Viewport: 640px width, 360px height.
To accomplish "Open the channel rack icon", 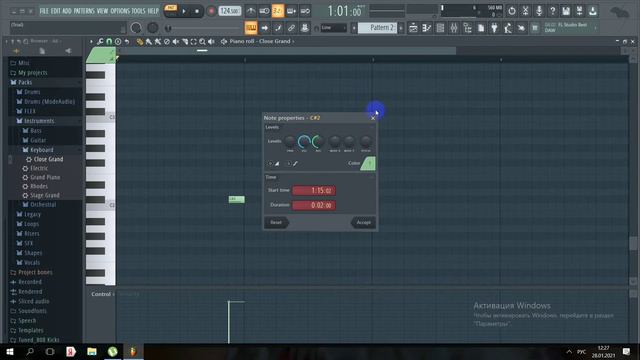I will (440, 28).
